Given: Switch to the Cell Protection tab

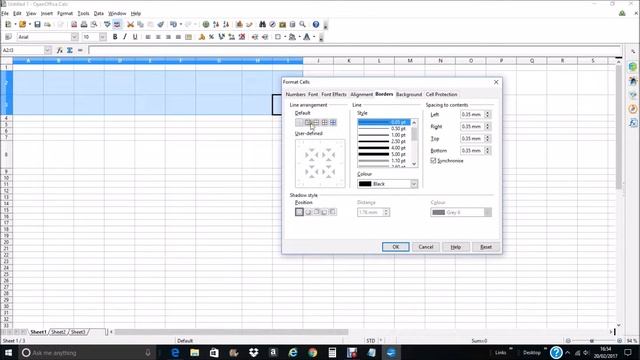Looking at the screenshot, I should click(x=441, y=94).
